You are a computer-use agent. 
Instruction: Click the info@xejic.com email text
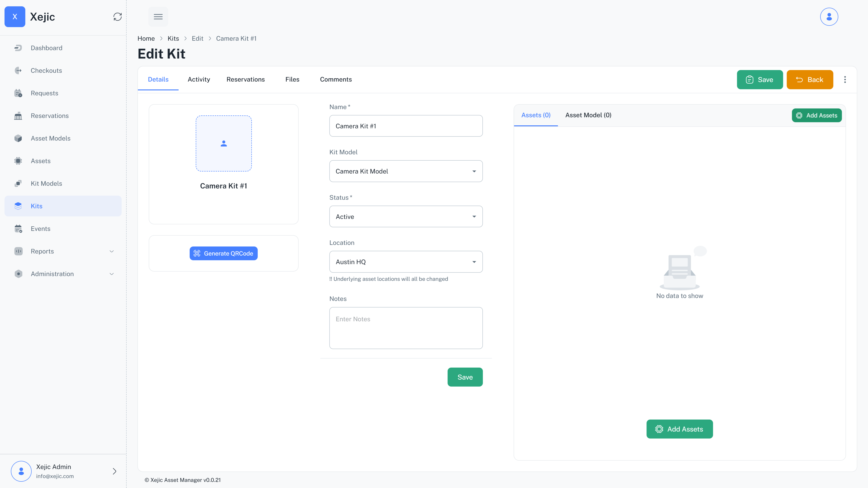(55, 476)
